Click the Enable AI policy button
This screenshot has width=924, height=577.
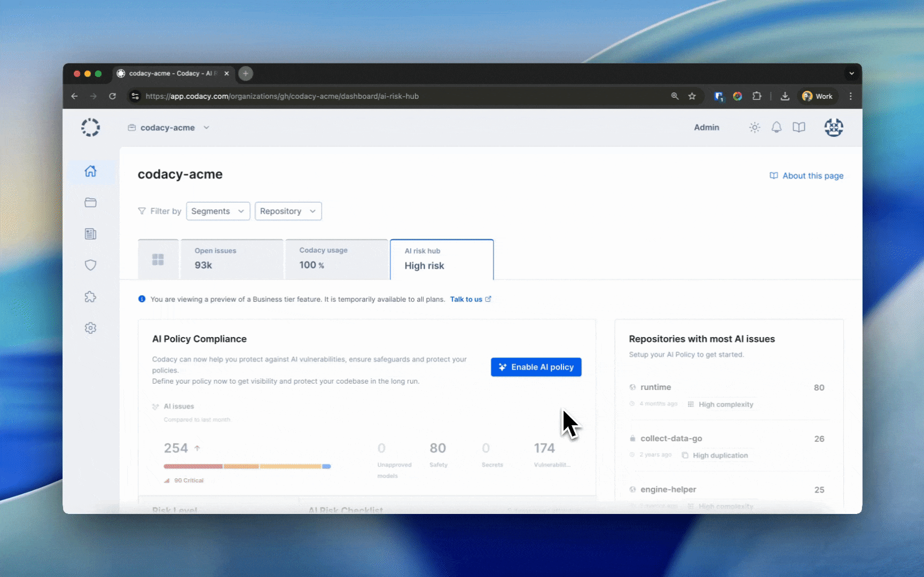536,367
